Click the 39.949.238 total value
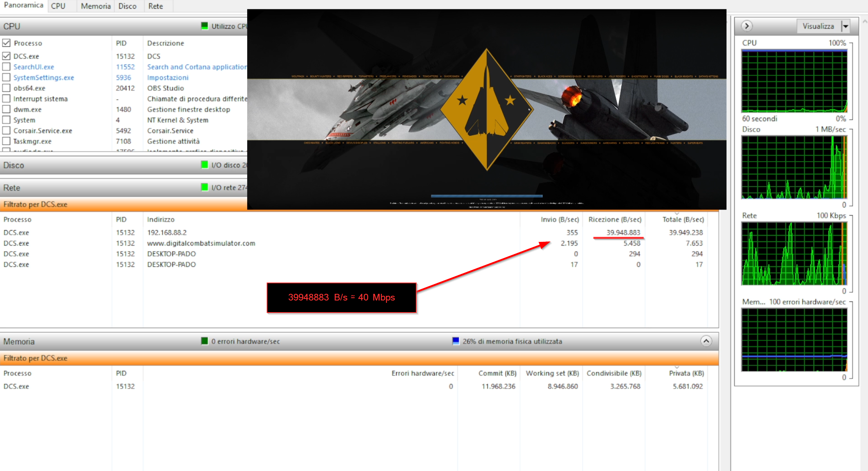Viewport: 868px width, 471px height. (686, 232)
